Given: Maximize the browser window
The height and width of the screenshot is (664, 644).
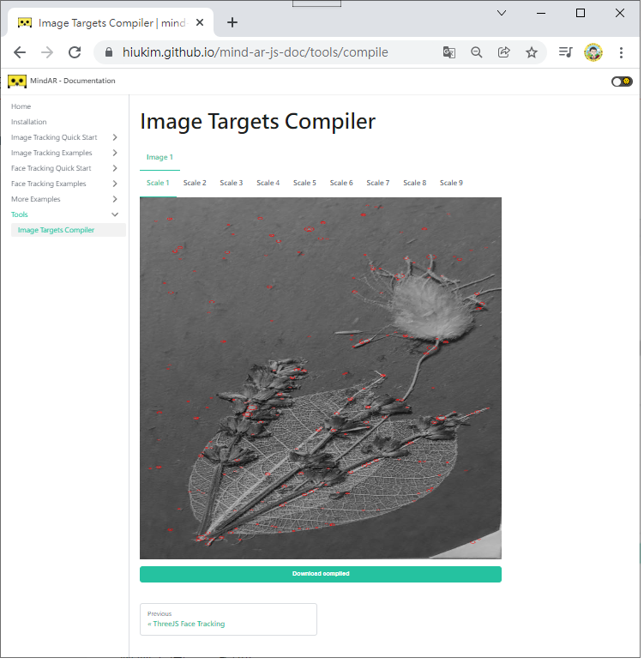Looking at the screenshot, I should point(581,13).
